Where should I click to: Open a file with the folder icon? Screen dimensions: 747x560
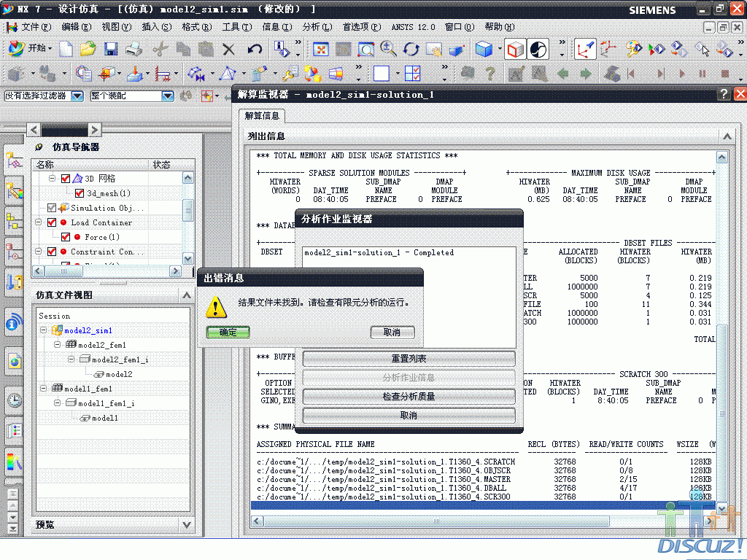pyautogui.click(x=88, y=49)
